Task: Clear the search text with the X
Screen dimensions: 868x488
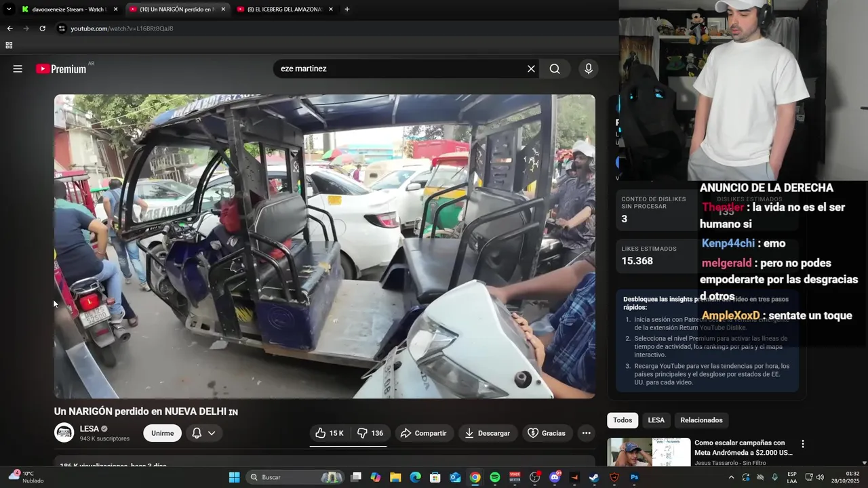Action: click(531, 68)
